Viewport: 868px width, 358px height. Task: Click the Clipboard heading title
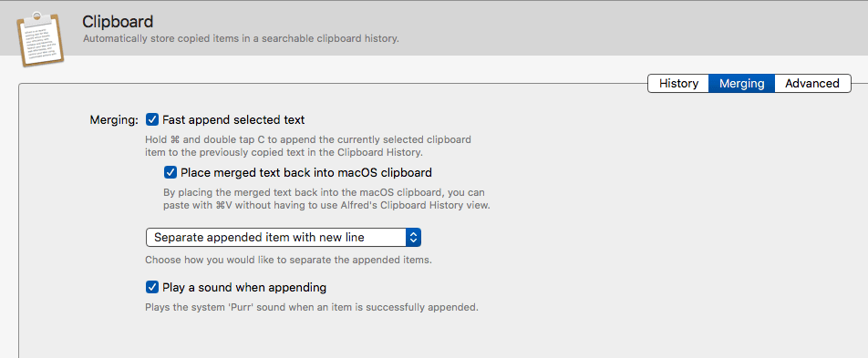[x=118, y=22]
